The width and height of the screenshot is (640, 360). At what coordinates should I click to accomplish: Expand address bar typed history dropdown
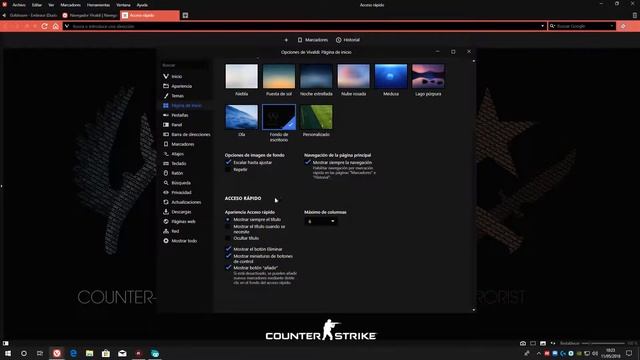coord(542,26)
